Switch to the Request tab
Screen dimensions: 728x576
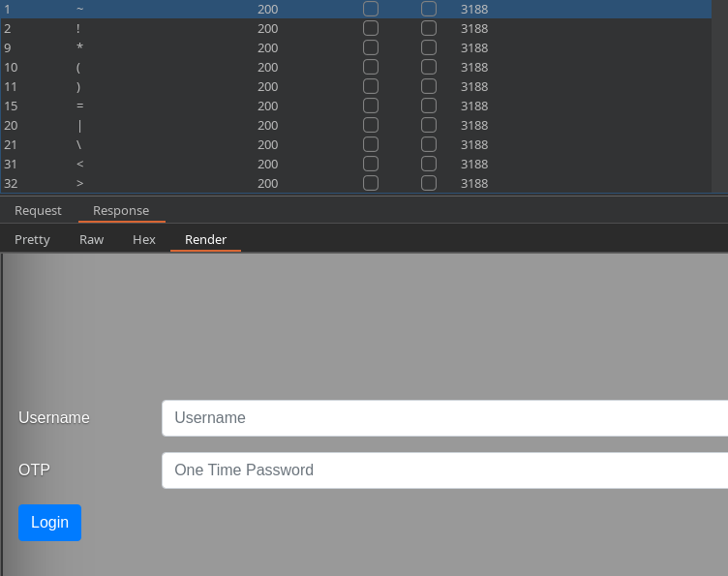(38, 210)
